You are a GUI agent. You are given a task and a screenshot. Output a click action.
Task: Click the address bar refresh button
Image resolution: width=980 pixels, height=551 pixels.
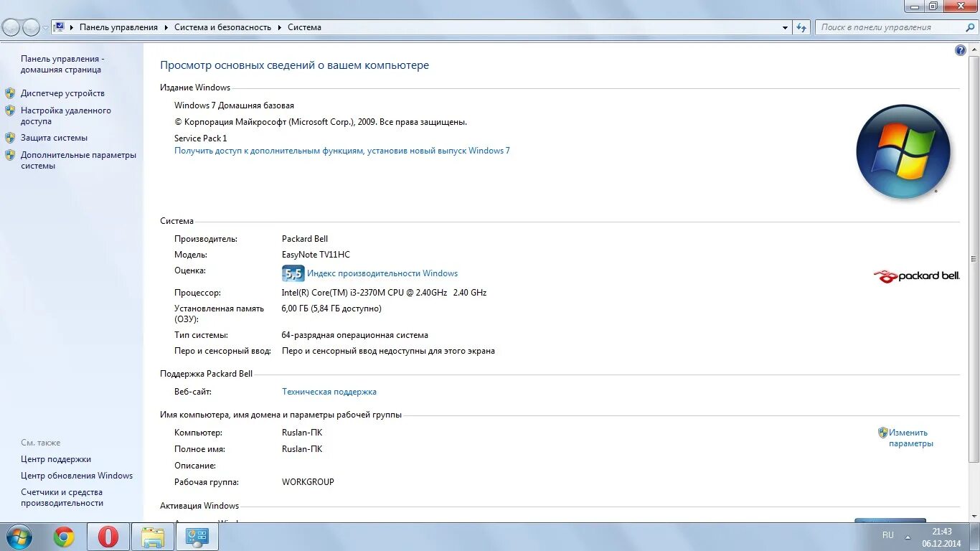click(x=801, y=27)
